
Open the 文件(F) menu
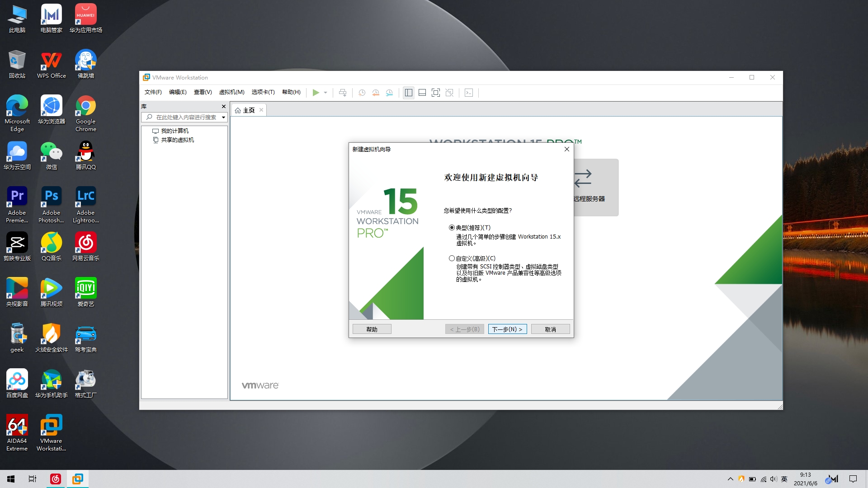[x=153, y=92]
